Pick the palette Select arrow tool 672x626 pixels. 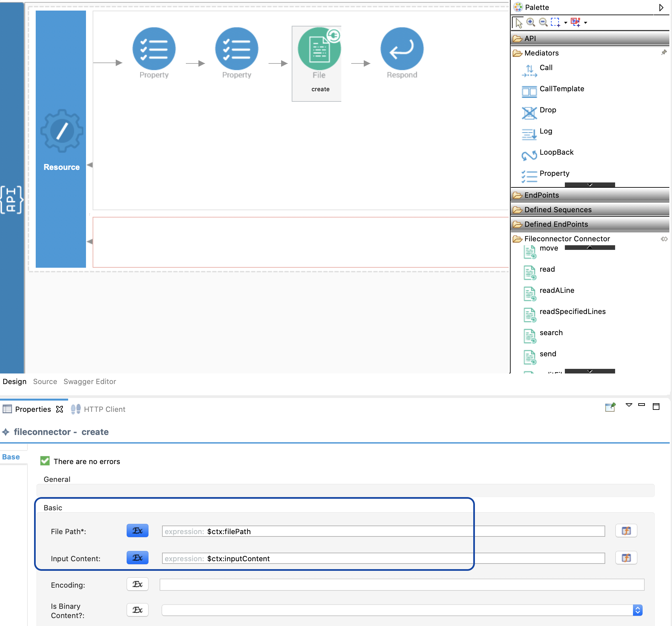point(519,22)
